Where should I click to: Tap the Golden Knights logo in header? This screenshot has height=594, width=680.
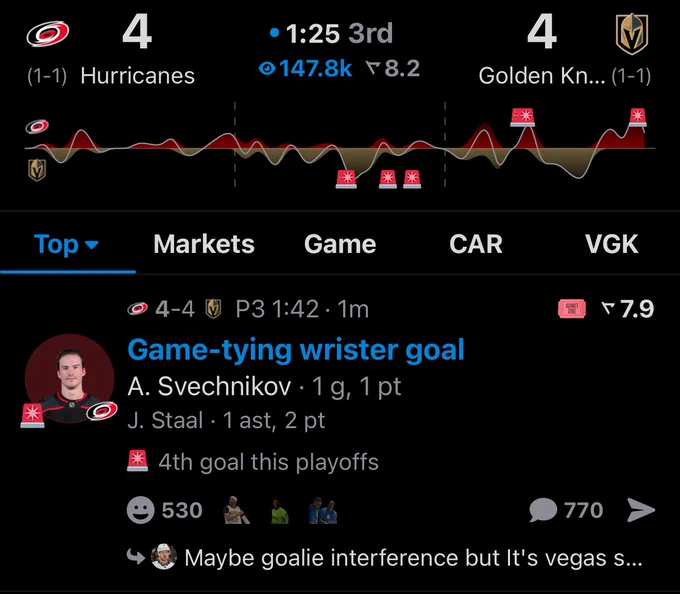pyautogui.click(x=632, y=34)
